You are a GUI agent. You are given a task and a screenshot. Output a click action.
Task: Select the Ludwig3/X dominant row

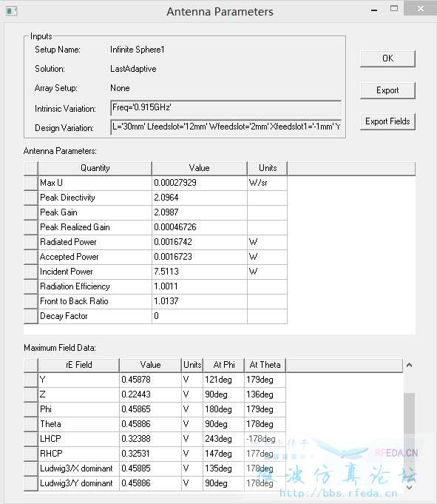[155, 468]
